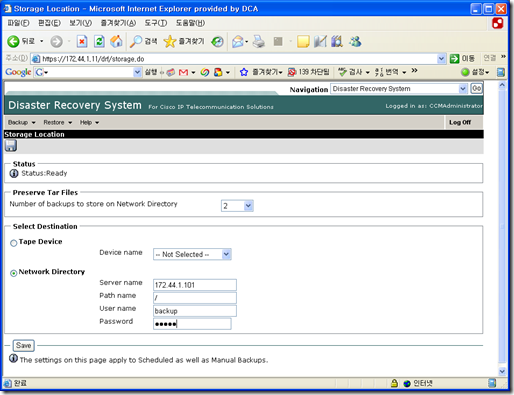
Task: Open the History clock icon
Action: coord(218,42)
